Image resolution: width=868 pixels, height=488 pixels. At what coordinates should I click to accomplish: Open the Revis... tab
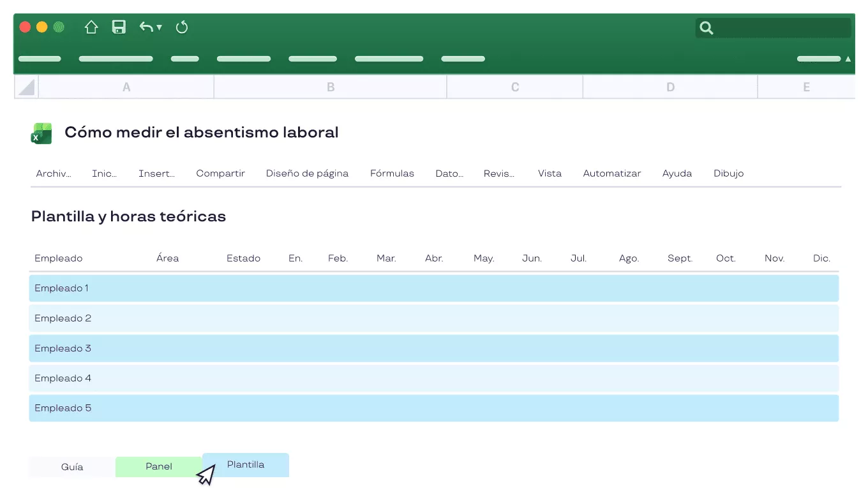pos(499,174)
